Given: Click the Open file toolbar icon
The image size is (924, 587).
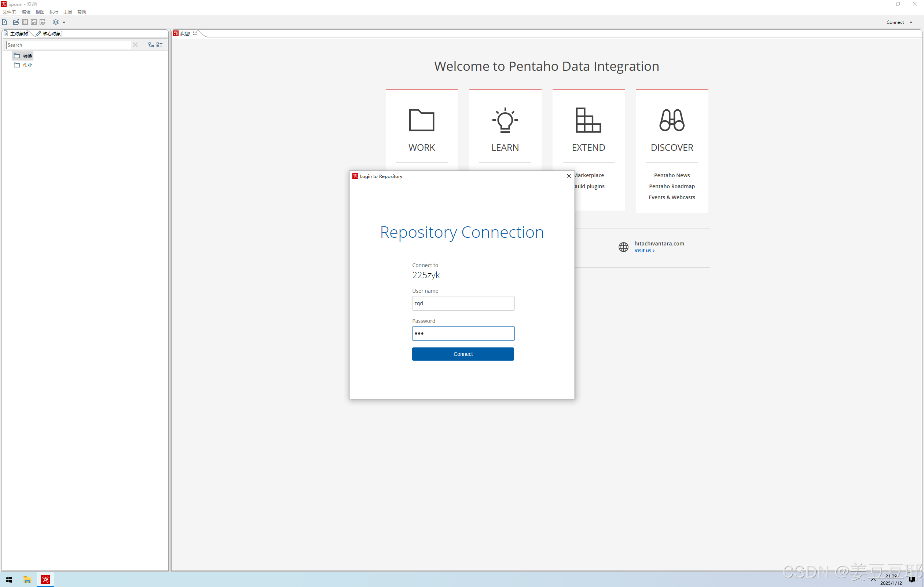Looking at the screenshot, I should [x=16, y=22].
